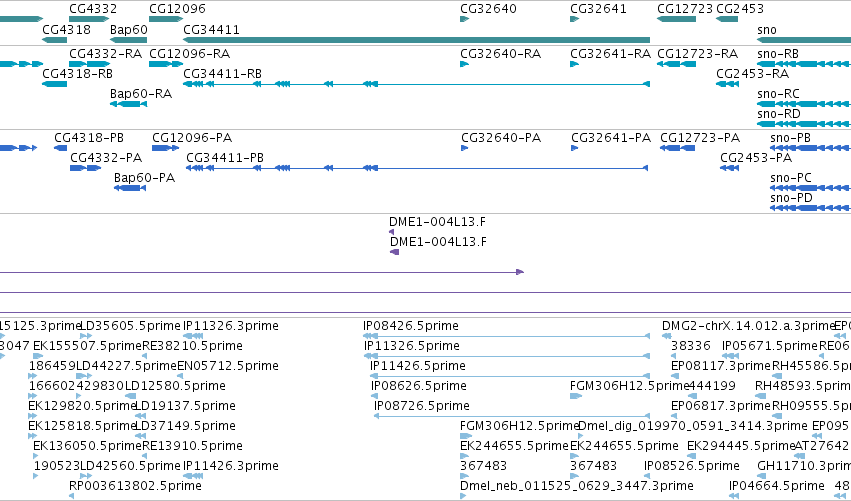Select the CG2453-PA protein label
The width and height of the screenshot is (851, 501).
pyautogui.click(x=756, y=158)
